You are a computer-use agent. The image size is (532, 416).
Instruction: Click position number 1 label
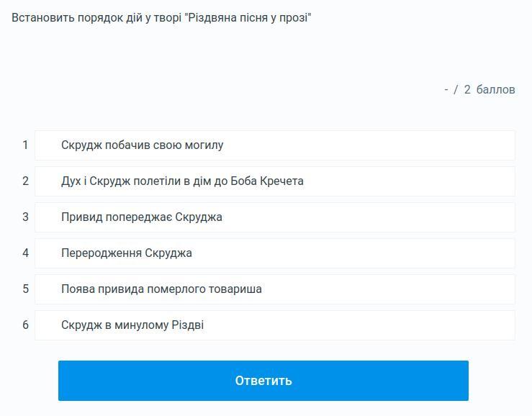(25, 145)
